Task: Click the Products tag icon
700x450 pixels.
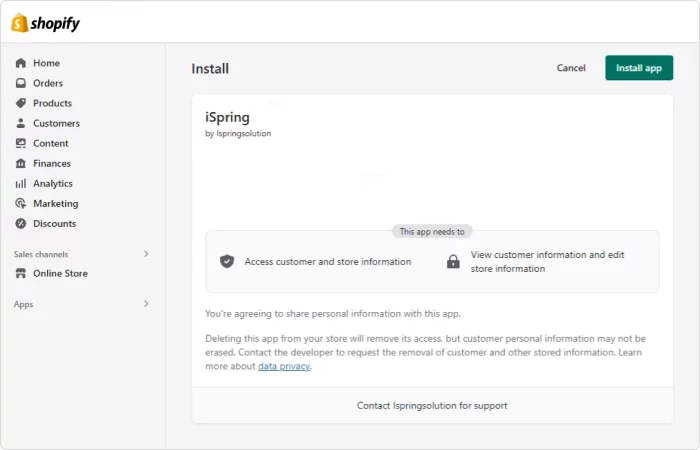Action: 21,103
